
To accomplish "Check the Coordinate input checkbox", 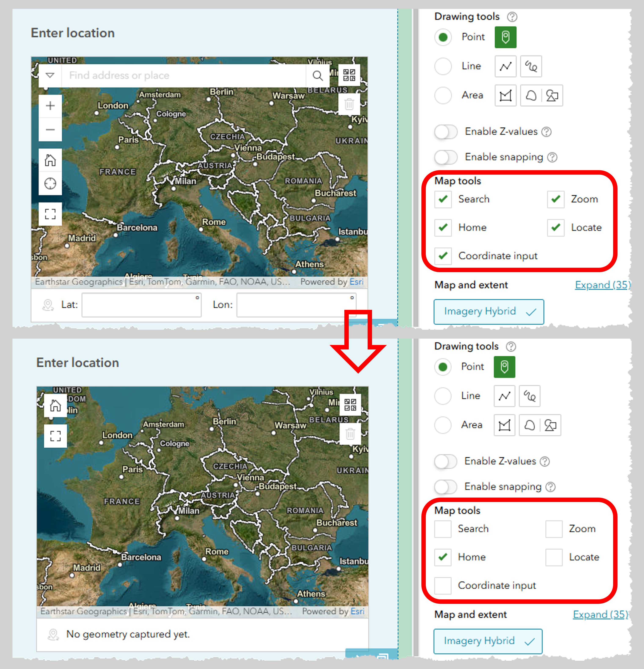I will point(443,585).
